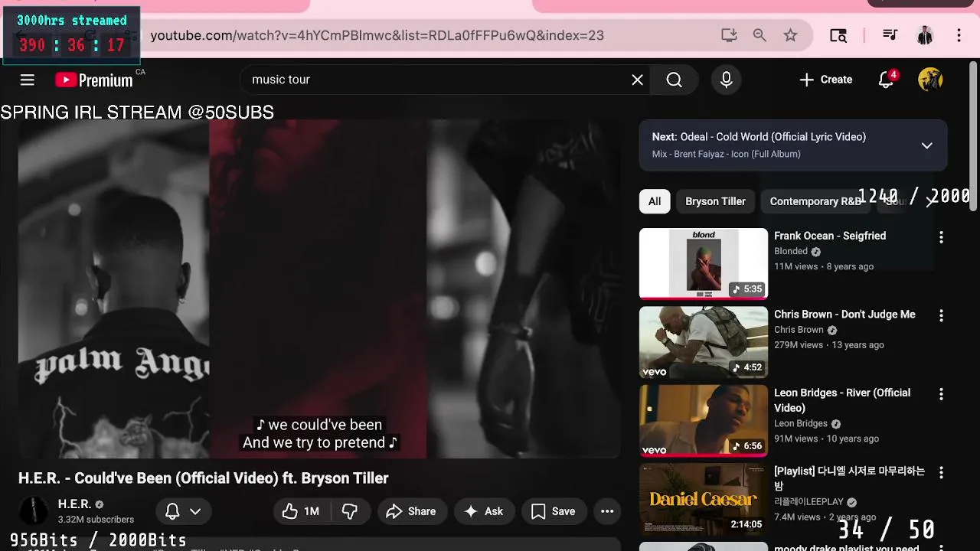This screenshot has height=551, width=980.
Task: Visit the Blonded channel name
Action: click(791, 251)
